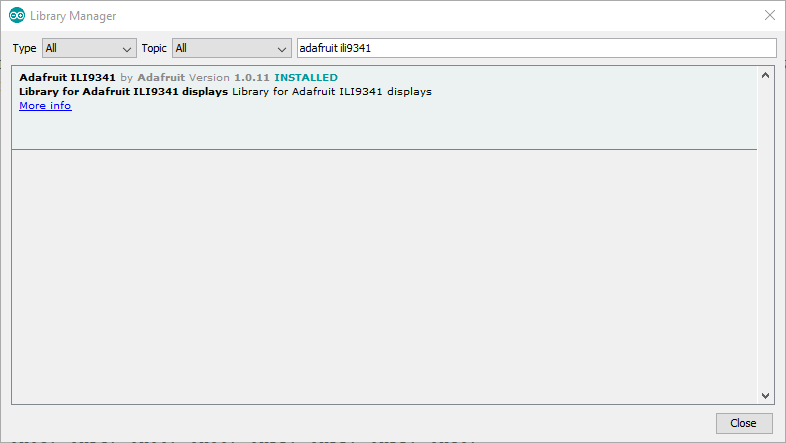Click the Topic label
The height and width of the screenshot is (443, 786).
click(x=154, y=48)
